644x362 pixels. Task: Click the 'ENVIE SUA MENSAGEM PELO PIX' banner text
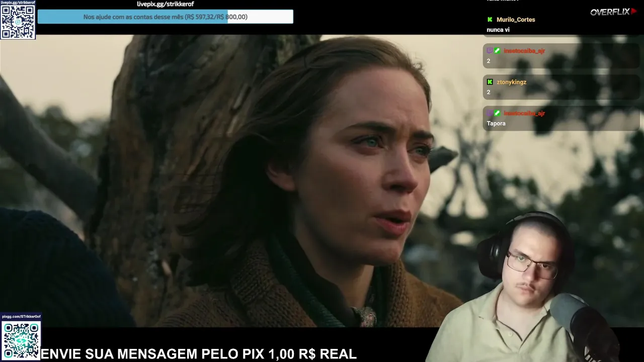coord(199,354)
